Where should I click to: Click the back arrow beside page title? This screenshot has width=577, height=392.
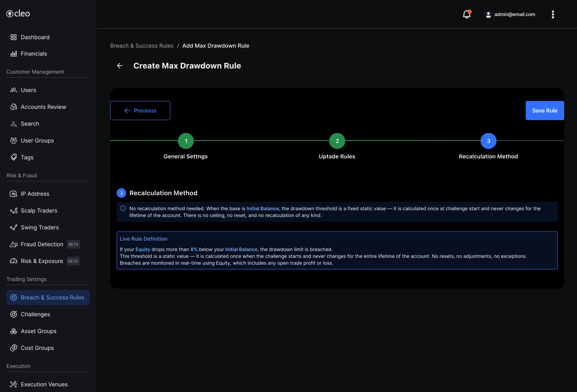[x=120, y=66]
